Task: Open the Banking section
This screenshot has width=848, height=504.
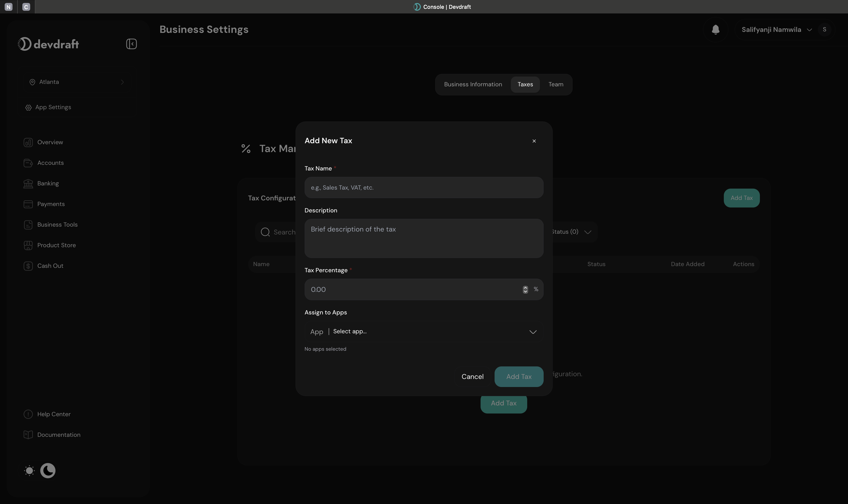Action: coord(48,183)
